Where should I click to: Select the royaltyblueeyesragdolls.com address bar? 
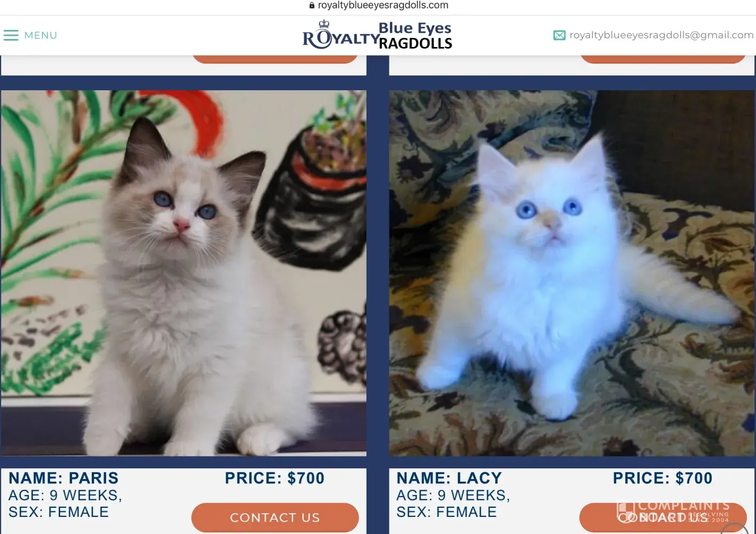point(378,5)
